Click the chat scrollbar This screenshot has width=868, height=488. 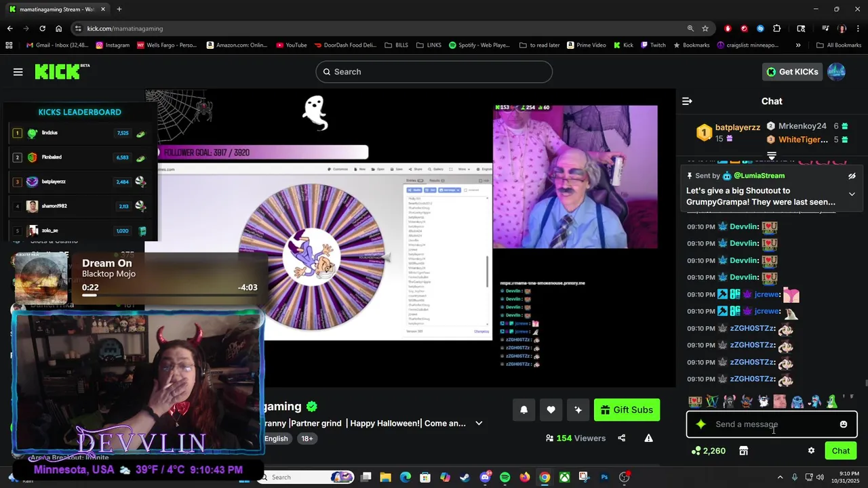coord(865,383)
